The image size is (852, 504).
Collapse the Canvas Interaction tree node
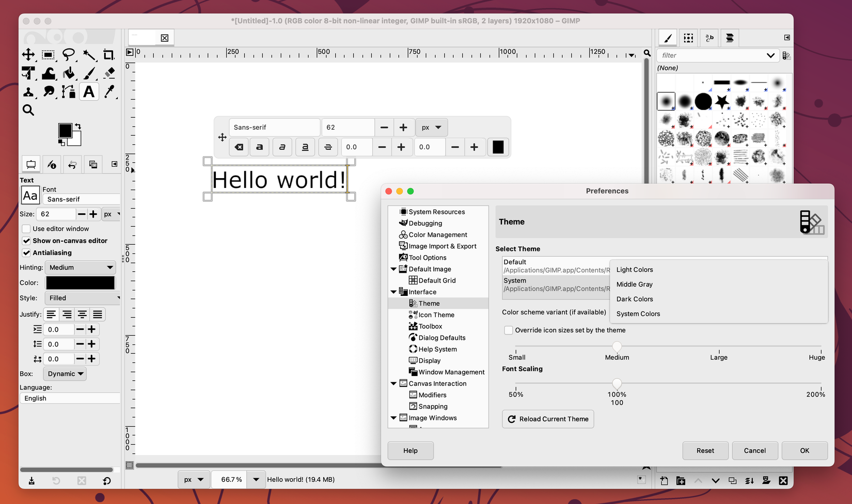[393, 384]
